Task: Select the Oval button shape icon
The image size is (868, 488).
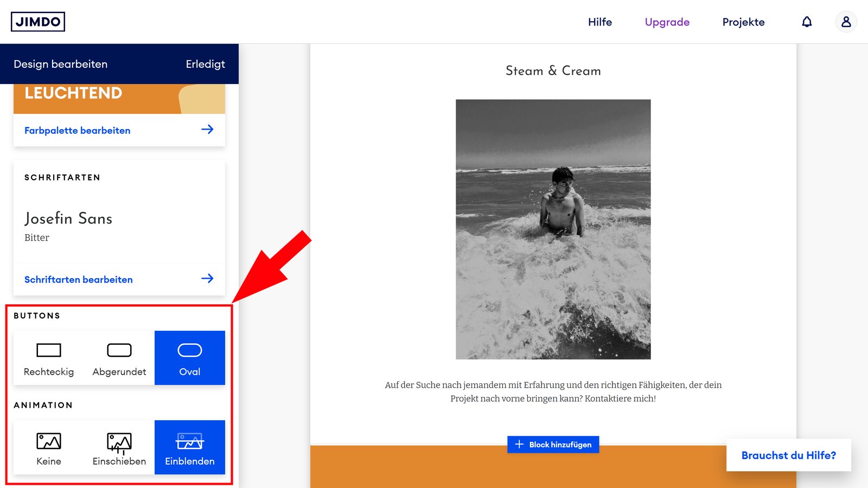Action: click(x=189, y=350)
